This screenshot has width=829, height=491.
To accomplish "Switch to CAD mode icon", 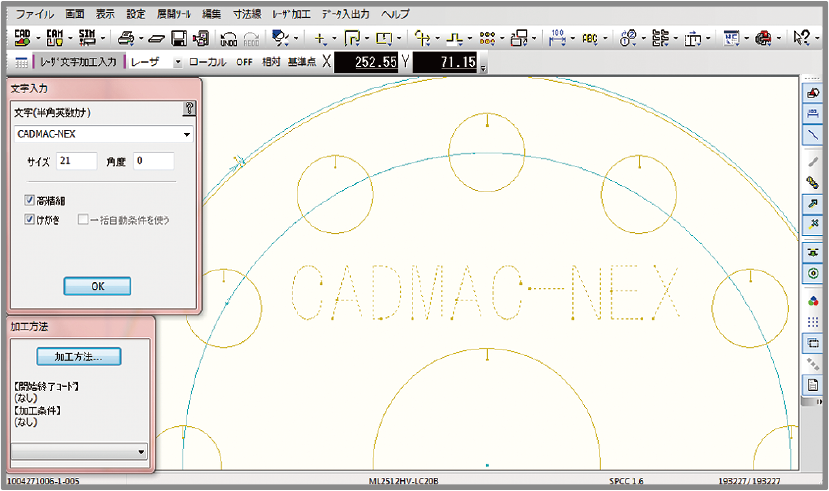I will pos(22,38).
